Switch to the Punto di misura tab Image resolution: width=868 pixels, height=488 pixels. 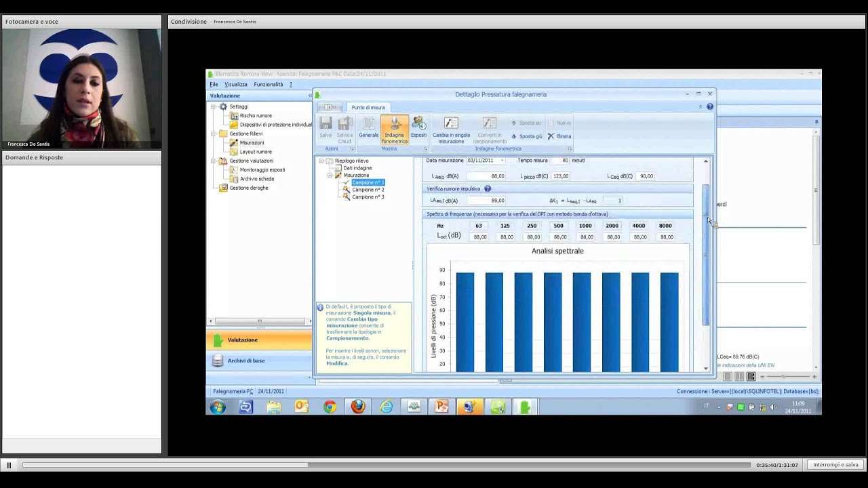click(x=368, y=107)
